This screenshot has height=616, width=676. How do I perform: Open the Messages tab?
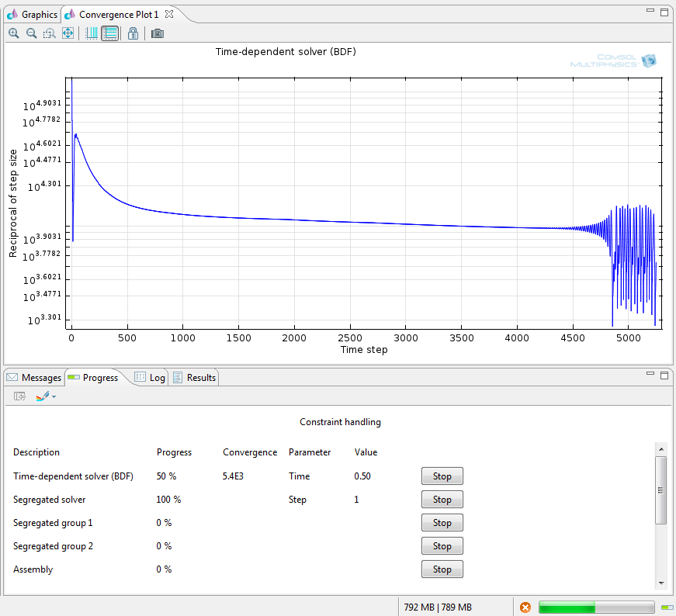[x=34, y=378]
